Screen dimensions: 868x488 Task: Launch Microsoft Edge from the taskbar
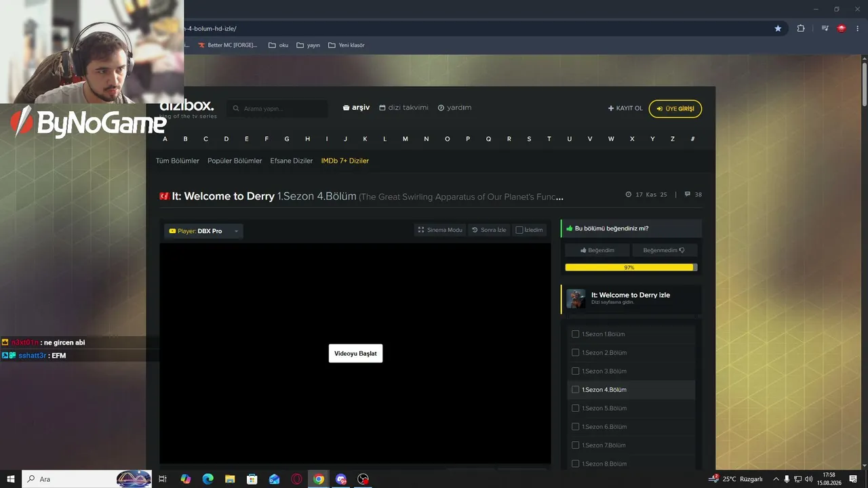click(208, 479)
